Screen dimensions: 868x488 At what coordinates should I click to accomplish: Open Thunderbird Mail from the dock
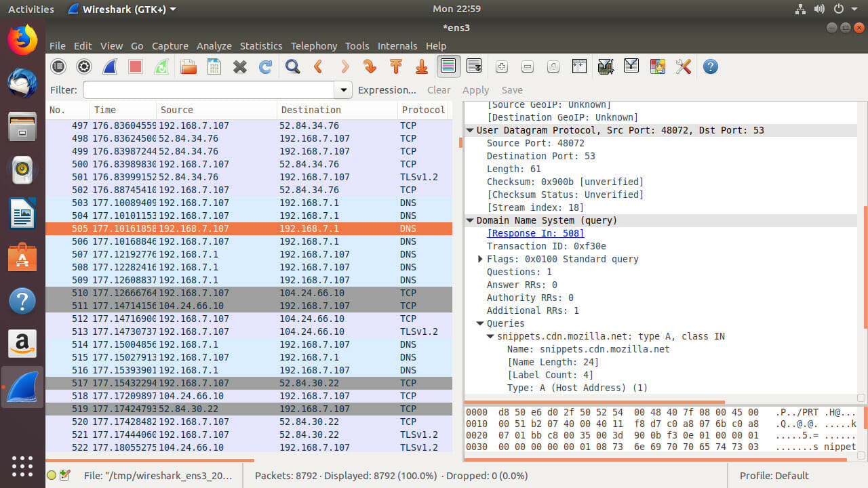(x=22, y=83)
